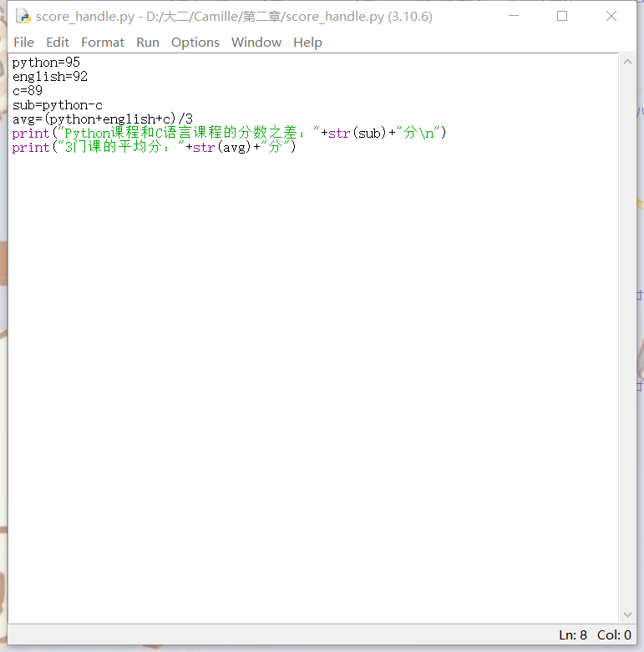Open the Edit menu
This screenshot has height=652, width=644.
tap(58, 43)
